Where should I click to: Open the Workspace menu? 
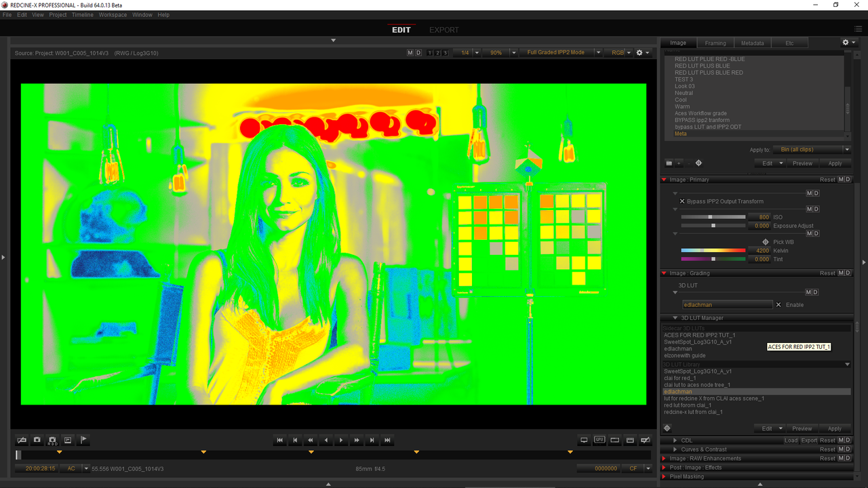[x=113, y=15]
